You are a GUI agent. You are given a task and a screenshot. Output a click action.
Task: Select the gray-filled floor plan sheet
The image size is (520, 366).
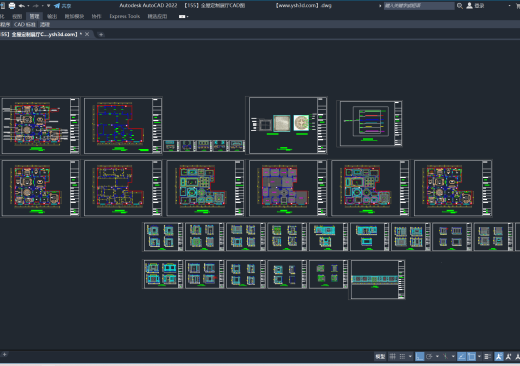(x=288, y=188)
